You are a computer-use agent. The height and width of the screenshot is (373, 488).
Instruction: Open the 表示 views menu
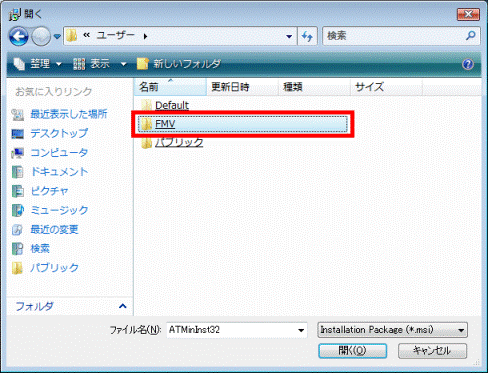(x=92, y=63)
